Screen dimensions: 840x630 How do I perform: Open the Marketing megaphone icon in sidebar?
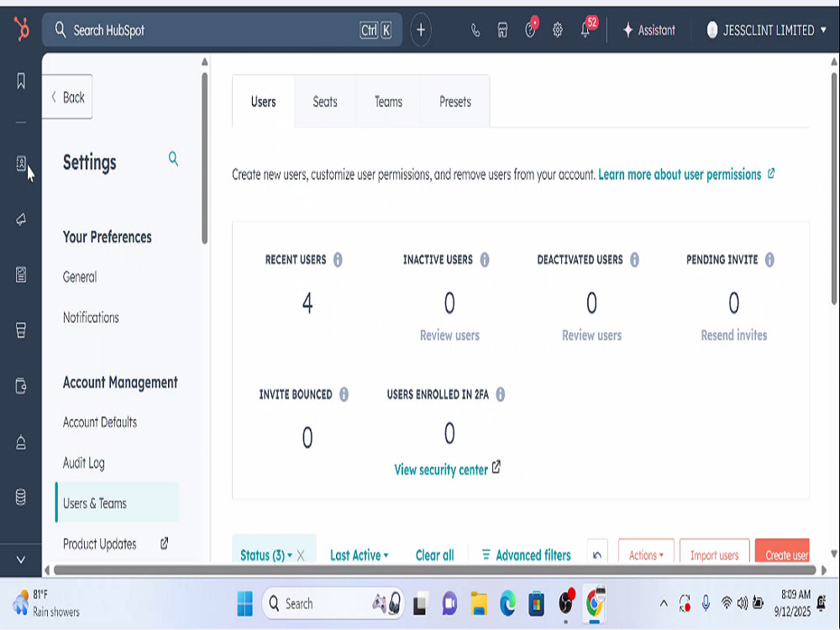point(21,219)
